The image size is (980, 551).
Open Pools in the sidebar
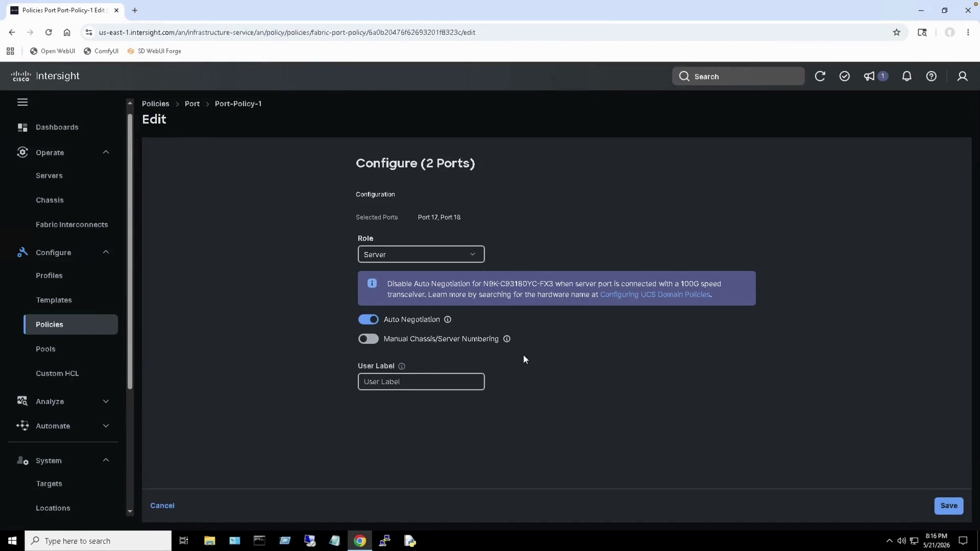(x=45, y=349)
